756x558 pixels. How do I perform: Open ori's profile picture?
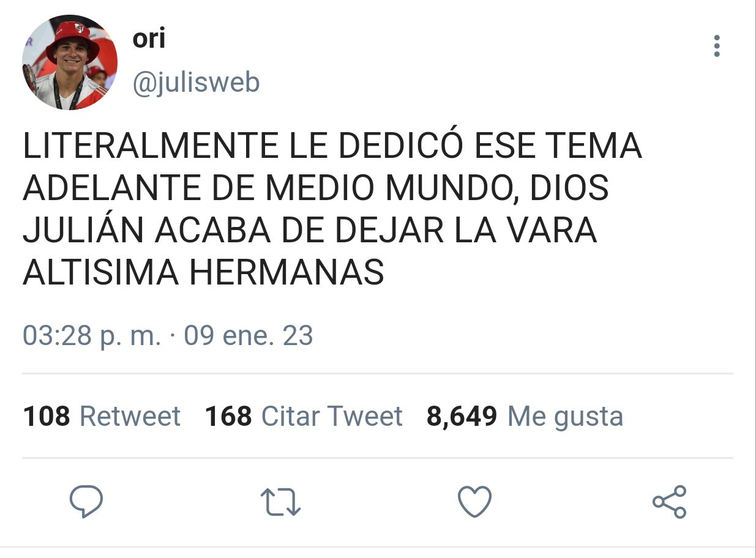[70, 62]
